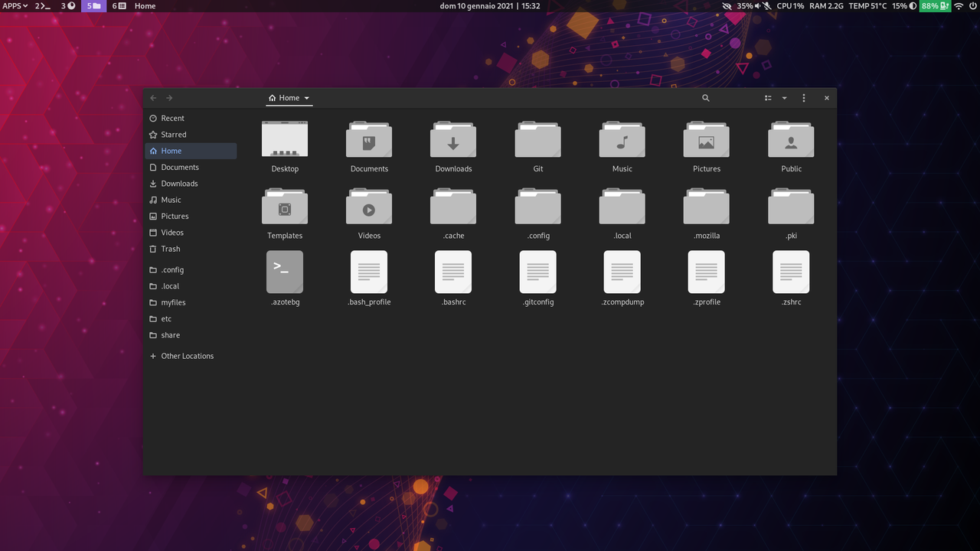Open the Pictures folder in file grid

click(x=707, y=139)
